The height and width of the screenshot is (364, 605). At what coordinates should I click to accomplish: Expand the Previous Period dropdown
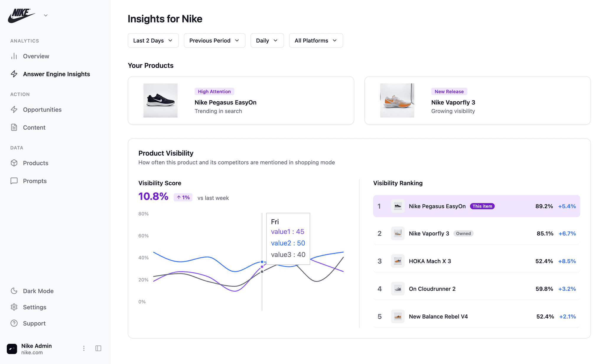coord(214,40)
